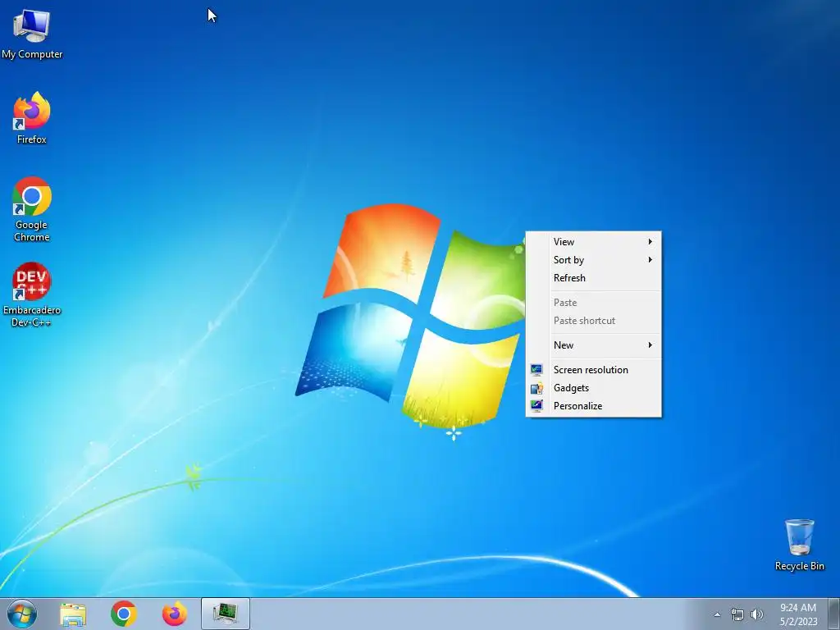Click the Recycle Bin label text
840x630 pixels.
799,566
